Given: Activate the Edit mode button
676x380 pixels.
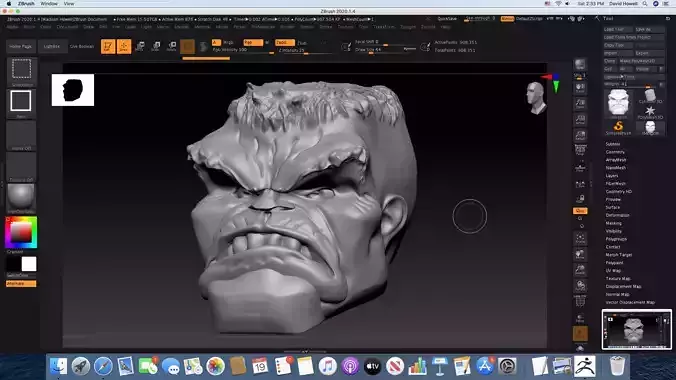Looking at the screenshot, I should click(108, 46).
